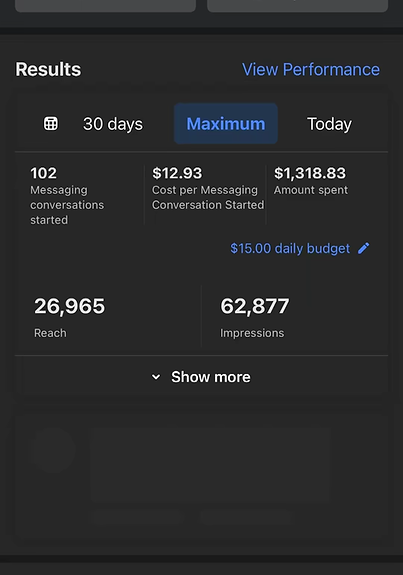Tap the 26,965 Reach number
This screenshot has width=403, height=575.
tap(70, 306)
